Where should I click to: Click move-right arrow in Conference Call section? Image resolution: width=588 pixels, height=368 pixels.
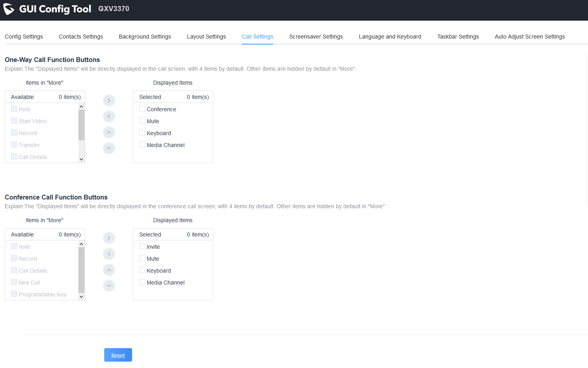109,238
